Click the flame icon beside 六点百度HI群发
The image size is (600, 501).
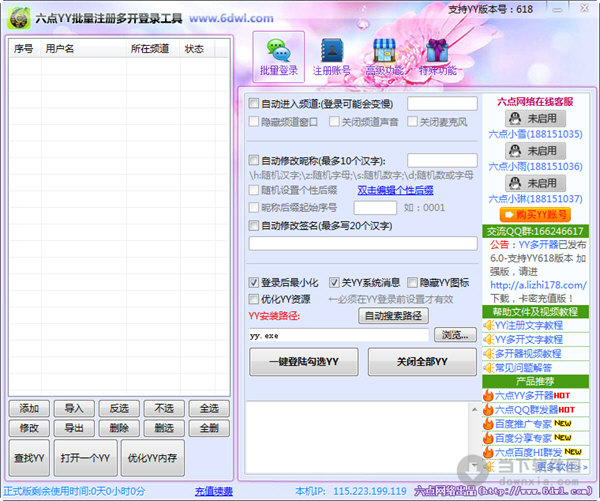coord(488,452)
